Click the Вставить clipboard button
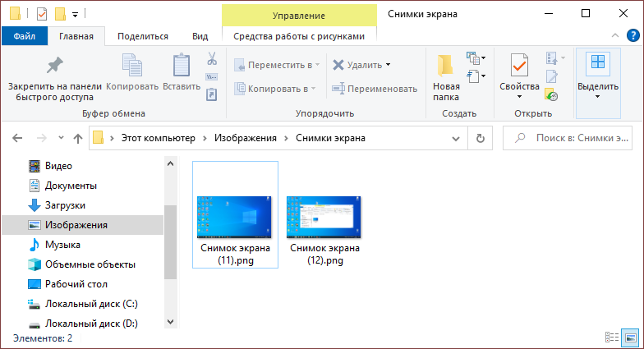Viewport: 644px width, 349px height. (x=182, y=72)
